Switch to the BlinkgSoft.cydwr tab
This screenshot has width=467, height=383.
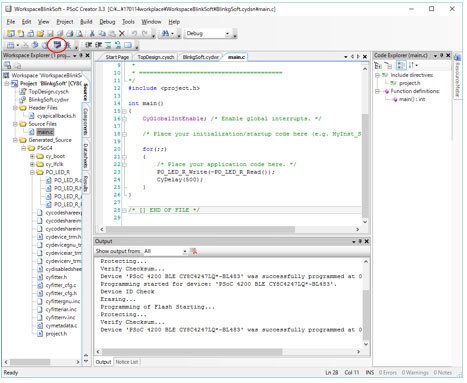tap(201, 57)
